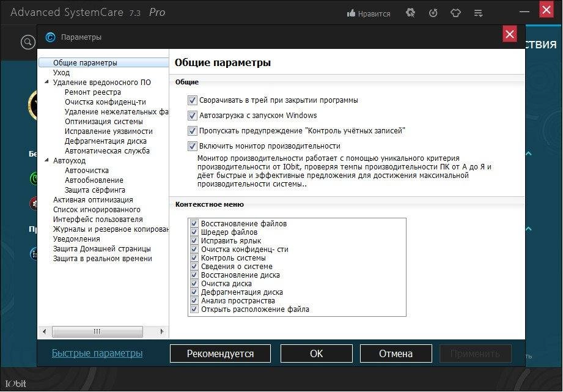Uncheck Открыть расположение файла checkbox
The width and height of the screenshot is (563, 392).
point(194,309)
